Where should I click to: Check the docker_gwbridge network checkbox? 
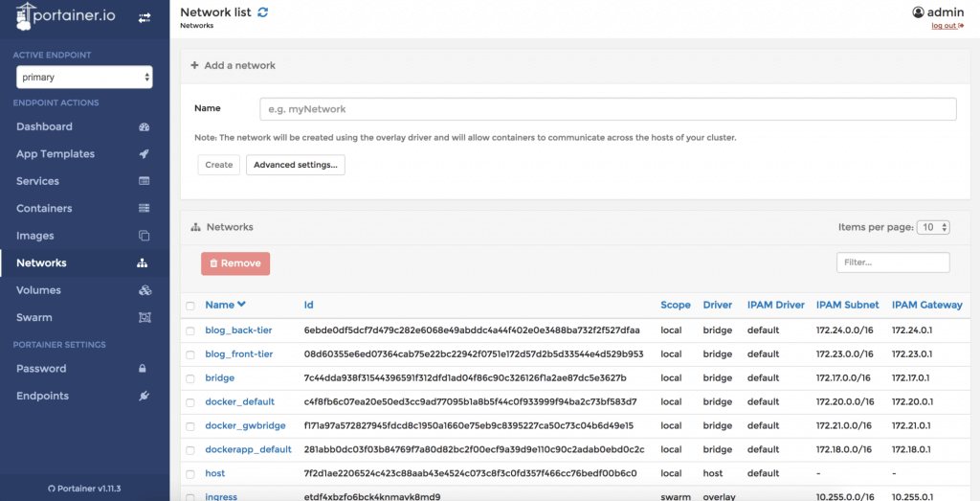point(190,426)
